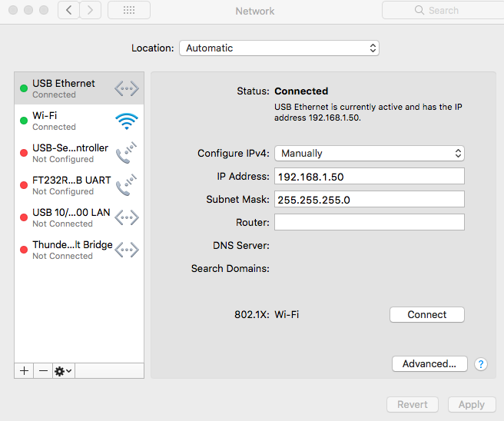
Task: Select USB Ethernet service
Action: pos(79,88)
